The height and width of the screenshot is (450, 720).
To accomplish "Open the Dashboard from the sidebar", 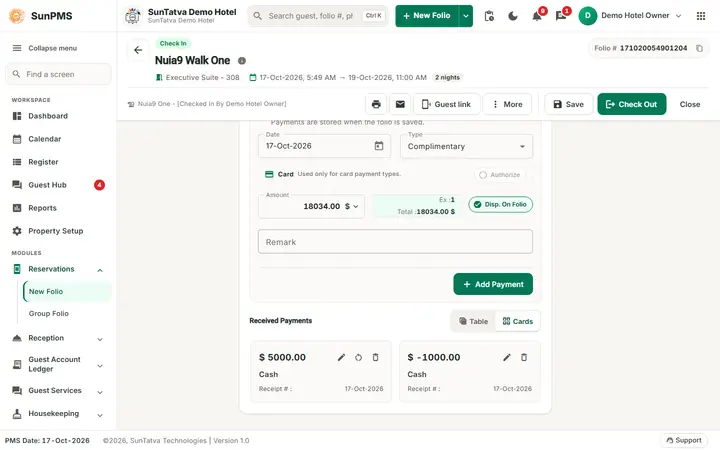I will coord(58,116).
